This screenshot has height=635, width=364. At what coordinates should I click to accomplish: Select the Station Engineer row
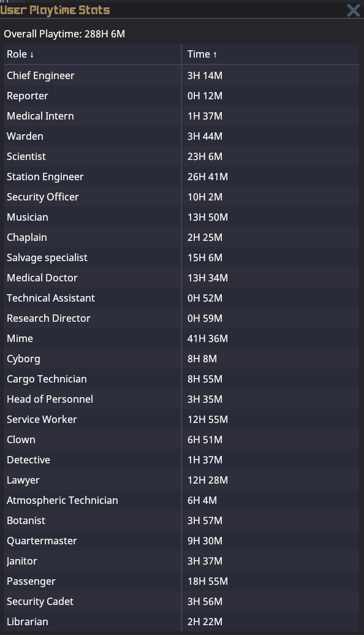tap(181, 177)
